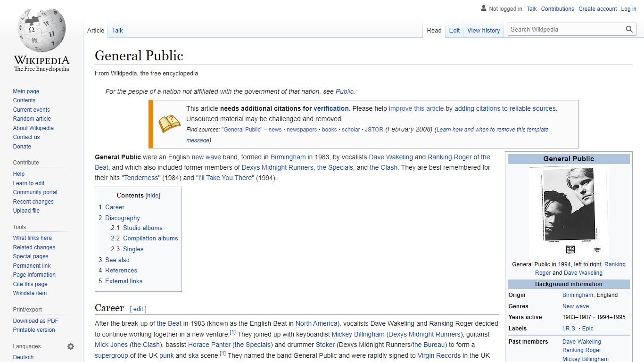Image resolution: width=644 pixels, height=362 pixels.
Task: Open Page information link
Action: (x=34, y=275)
